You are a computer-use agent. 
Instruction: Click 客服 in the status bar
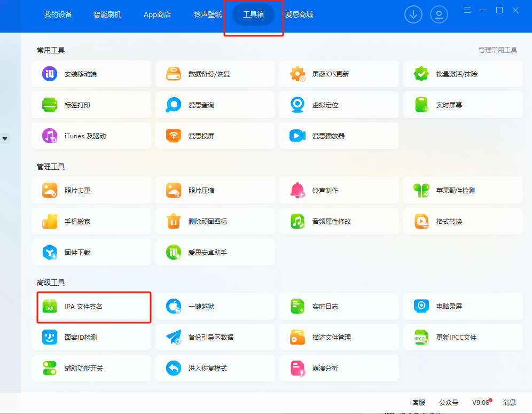pyautogui.click(x=419, y=402)
